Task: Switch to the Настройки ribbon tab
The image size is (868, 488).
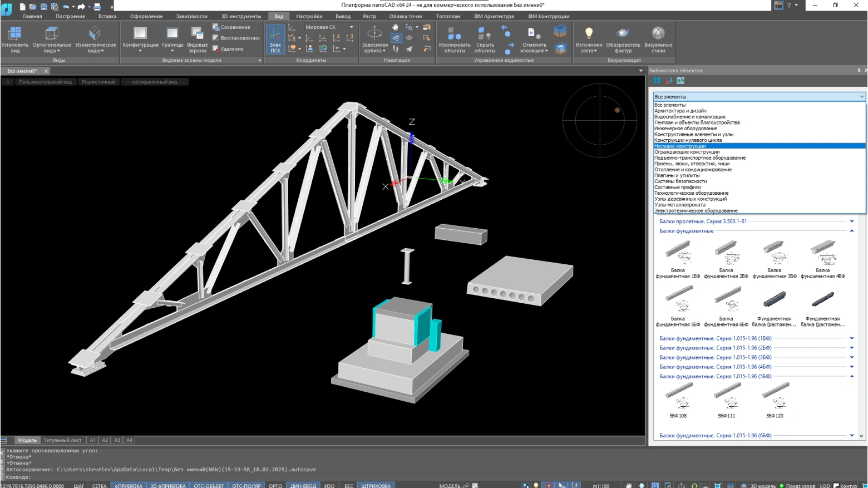Action: pos(309,16)
